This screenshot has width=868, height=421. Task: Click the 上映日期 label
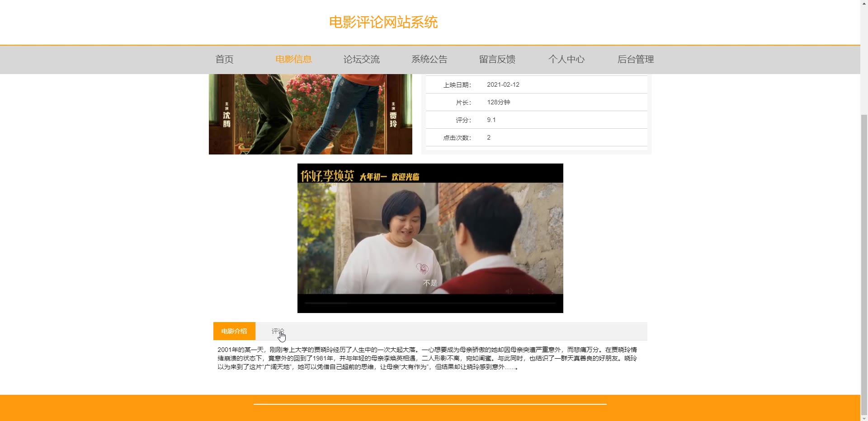coord(457,85)
